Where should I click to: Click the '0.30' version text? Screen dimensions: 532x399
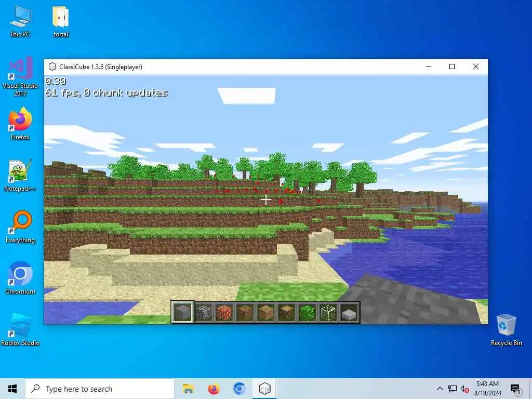[x=56, y=81]
